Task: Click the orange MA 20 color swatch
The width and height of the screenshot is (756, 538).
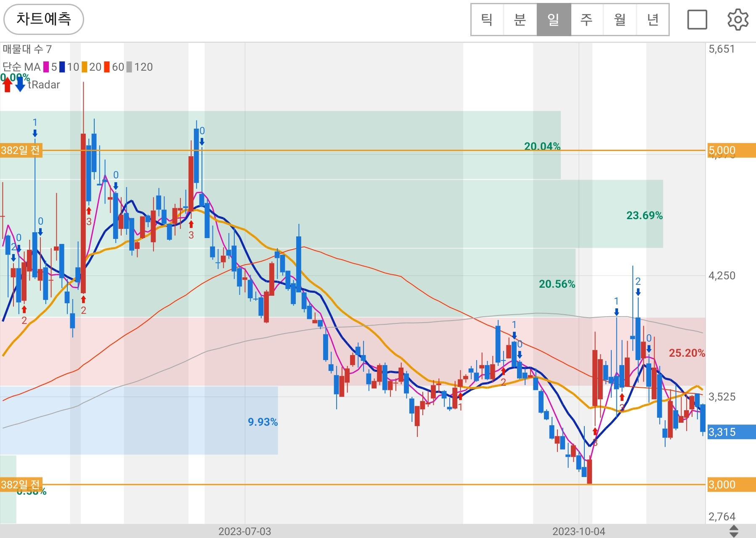Action: pos(85,67)
